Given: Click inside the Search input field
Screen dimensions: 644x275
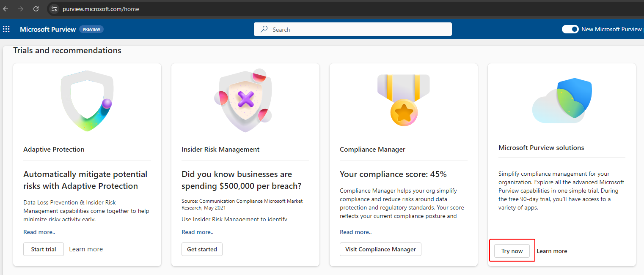Looking at the screenshot, I should point(353,29).
